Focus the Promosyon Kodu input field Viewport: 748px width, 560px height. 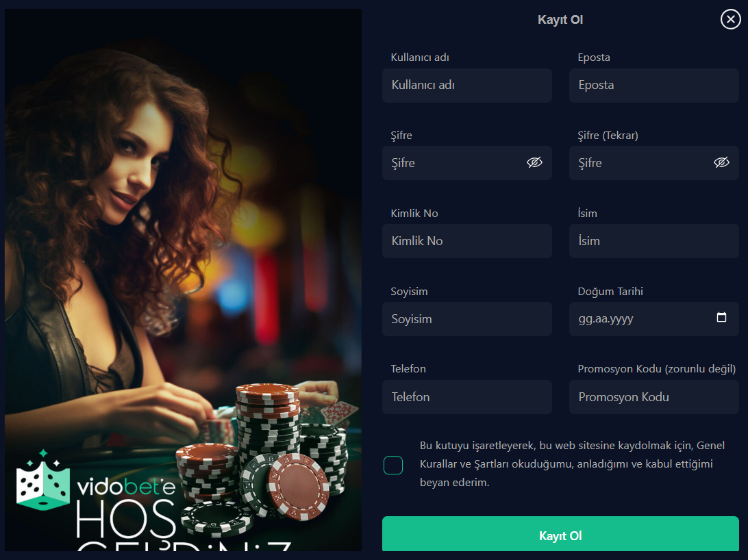[x=654, y=397]
